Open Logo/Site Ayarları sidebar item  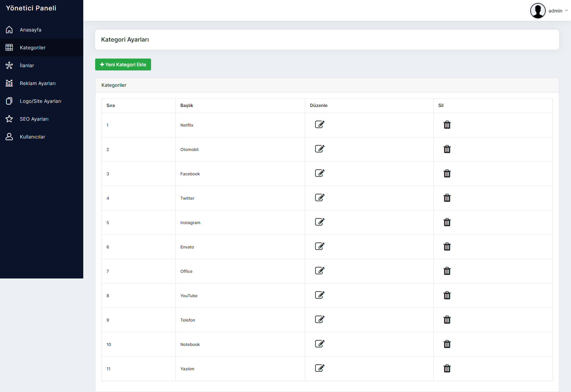[42, 101]
